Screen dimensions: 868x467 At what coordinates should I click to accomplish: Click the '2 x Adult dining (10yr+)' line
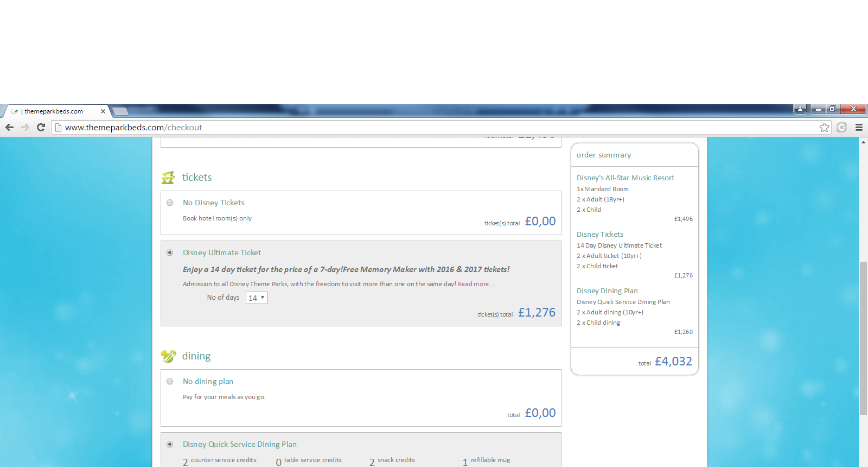[x=610, y=312]
